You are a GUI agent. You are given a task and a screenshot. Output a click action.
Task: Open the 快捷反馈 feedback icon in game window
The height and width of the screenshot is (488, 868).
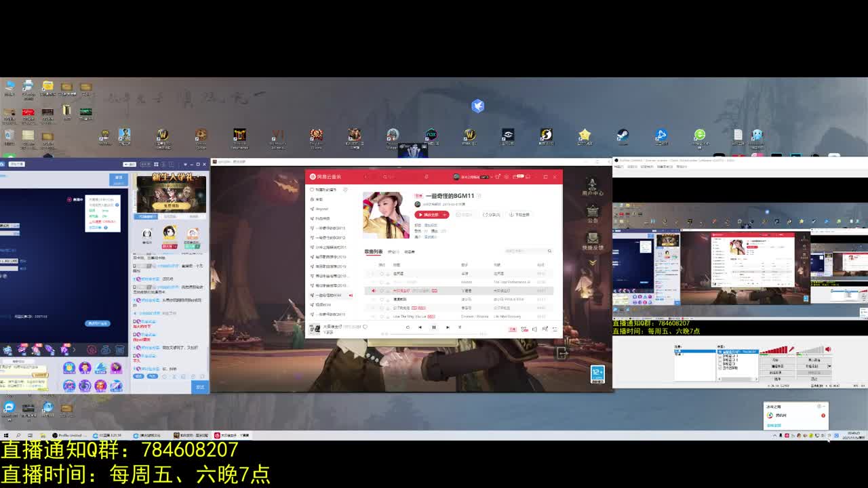point(592,241)
